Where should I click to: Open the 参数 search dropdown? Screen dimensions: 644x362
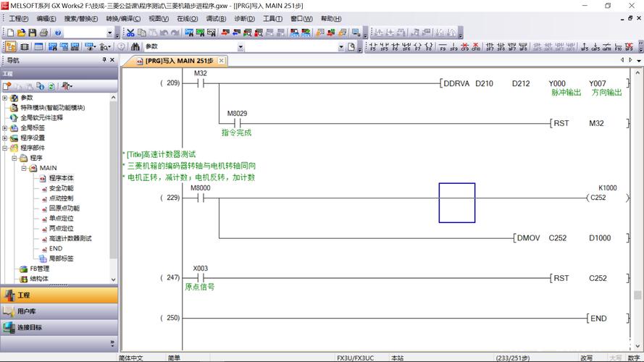241,47
